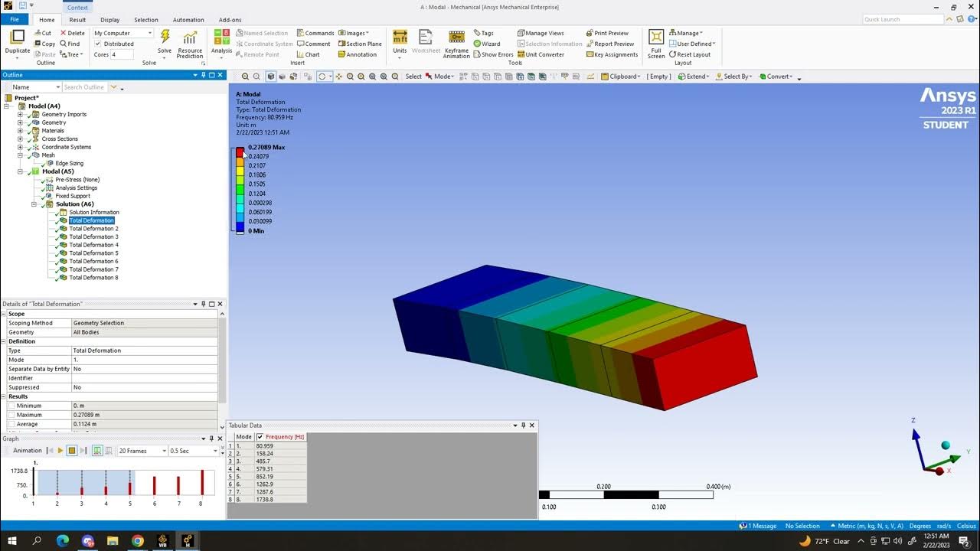Click the mode 8 bar in the graph
Viewport: 980px width, 551px height.
(203, 482)
